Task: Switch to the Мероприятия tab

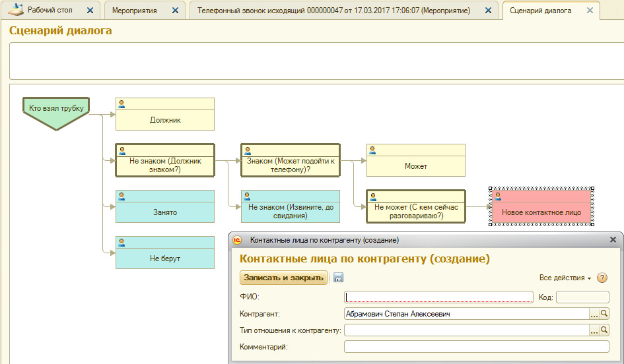Action: [134, 11]
